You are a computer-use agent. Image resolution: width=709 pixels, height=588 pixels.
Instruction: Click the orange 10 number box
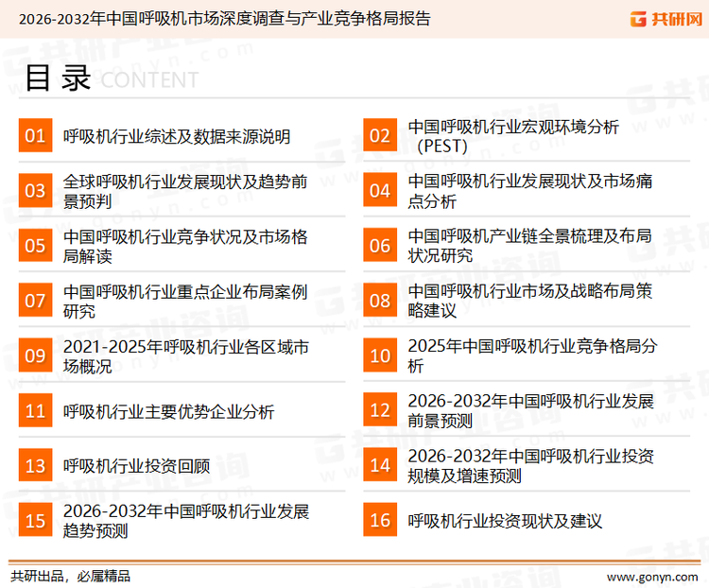(x=380, y=355)
